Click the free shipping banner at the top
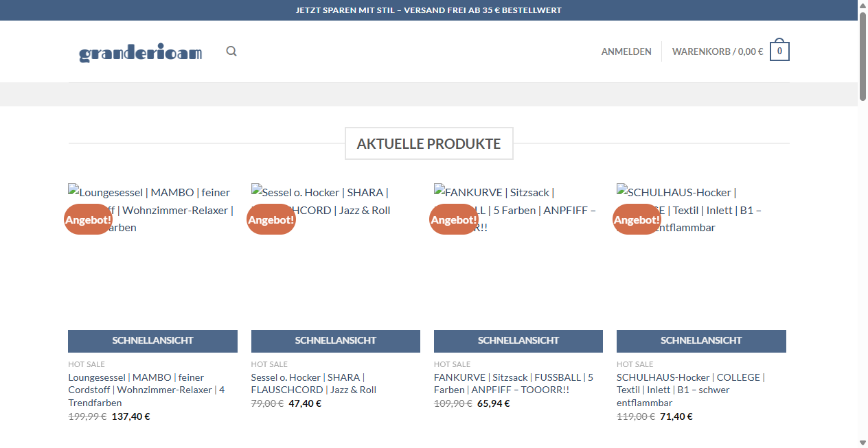 (x=429, y=10)
